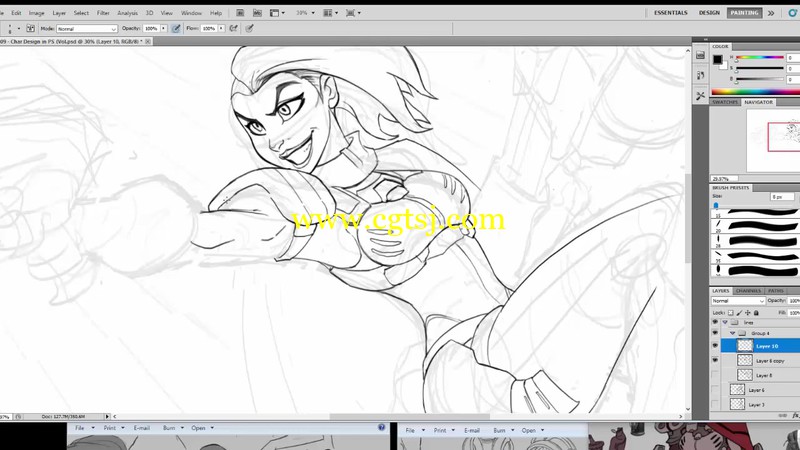Open the brush blending Mode dropdown
The height and width of the screenshot is (450, 800).
point(87,29)
